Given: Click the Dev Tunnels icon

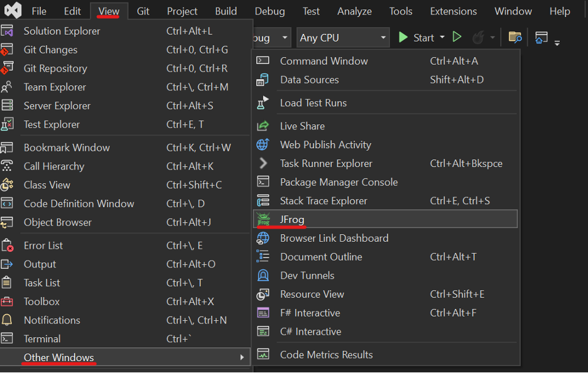Looking at the screenshot, I should [x=263, y=276].
